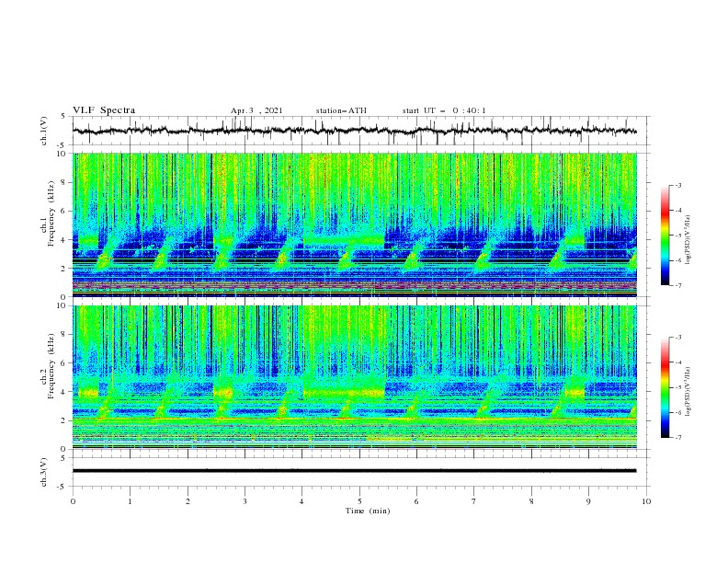Click the "10" kHz tick on ch.2 frequency axis
The image size is (728, 563).
[x=63, y=305]
